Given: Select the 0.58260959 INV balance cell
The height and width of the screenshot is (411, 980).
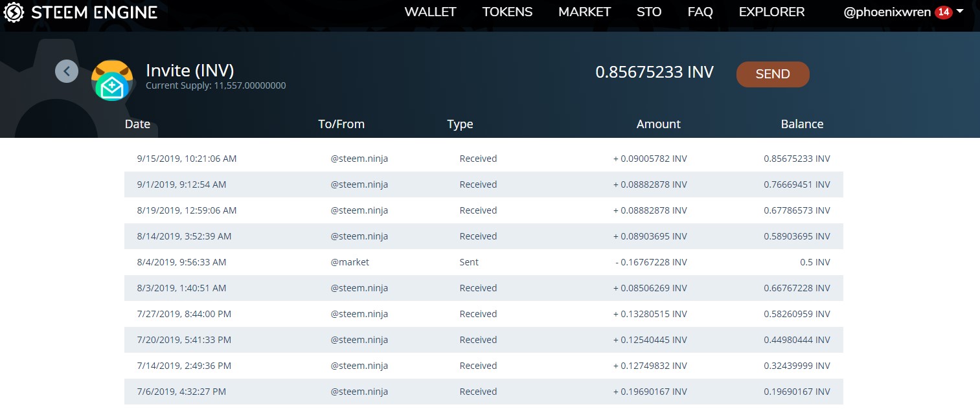Looking at the screenshot, I should point(797,314).
